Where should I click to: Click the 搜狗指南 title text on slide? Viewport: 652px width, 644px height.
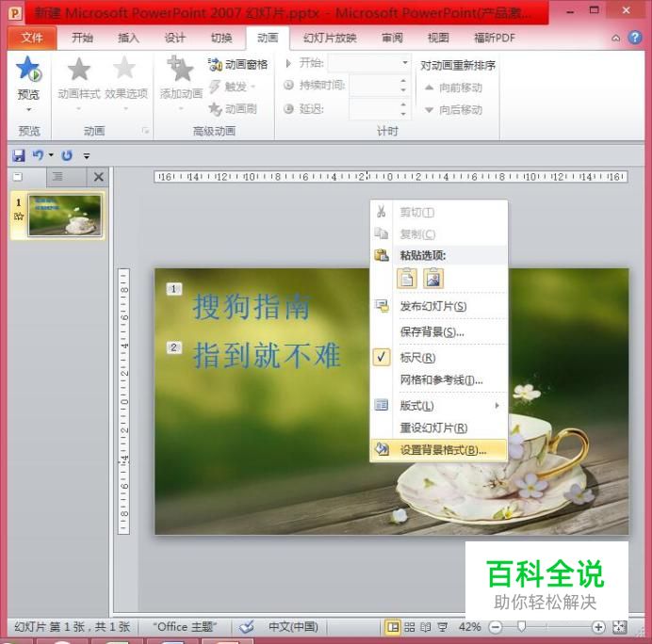point(252,307)
